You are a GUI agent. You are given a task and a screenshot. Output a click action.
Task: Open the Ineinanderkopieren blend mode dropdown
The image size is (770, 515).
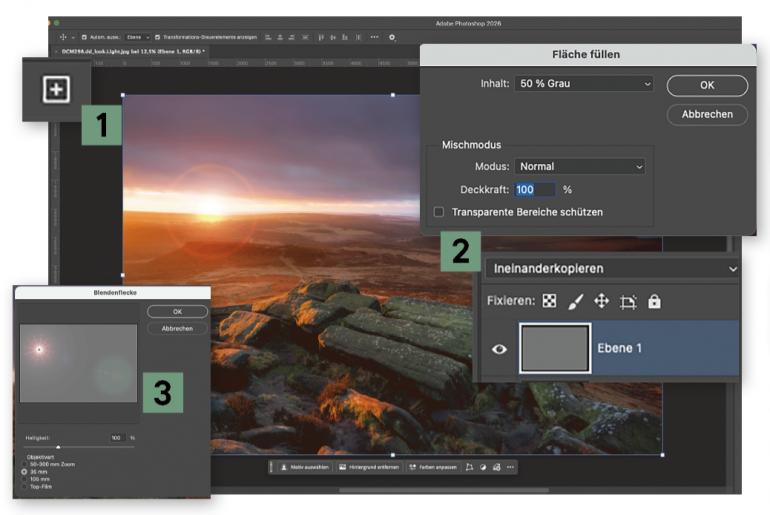pyautogui.click(x=612, y=269)
